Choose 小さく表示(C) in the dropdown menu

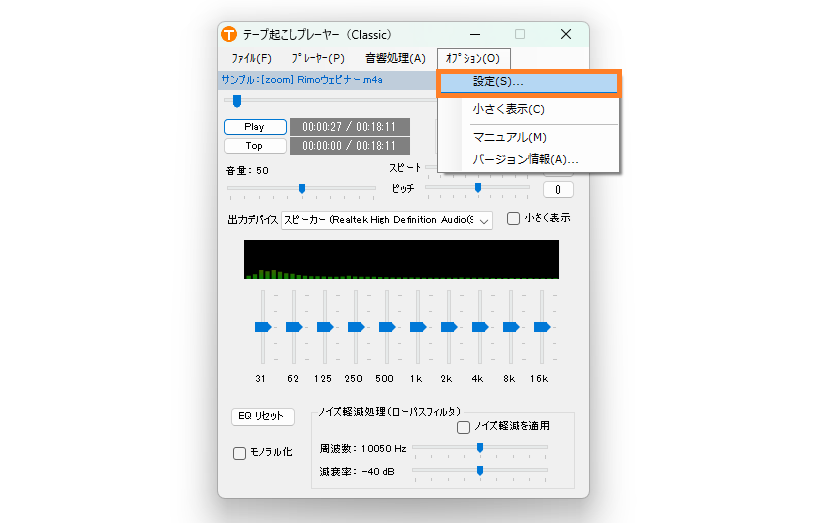[x=508, y=109]
